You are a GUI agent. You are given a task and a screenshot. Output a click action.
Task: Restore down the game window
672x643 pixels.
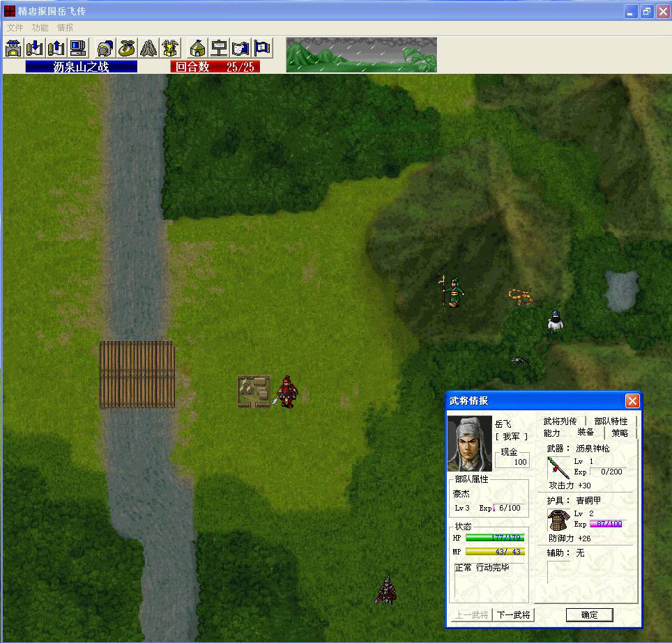pyautogui.click(x=647, y=11)
